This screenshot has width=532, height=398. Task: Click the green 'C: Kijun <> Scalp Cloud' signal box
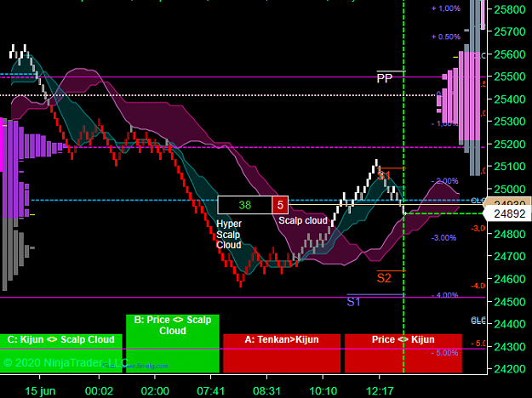[x=60, y=353]
